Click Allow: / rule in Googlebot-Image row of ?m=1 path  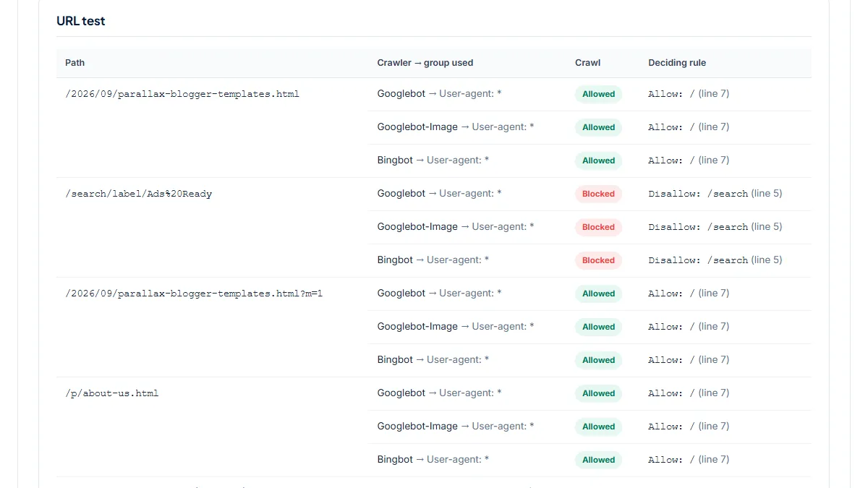(689, 327)
